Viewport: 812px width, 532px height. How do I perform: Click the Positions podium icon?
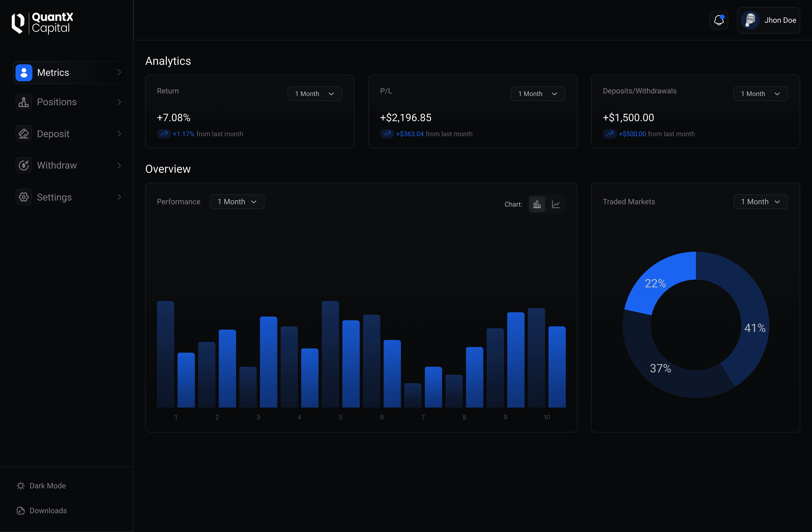23,102
